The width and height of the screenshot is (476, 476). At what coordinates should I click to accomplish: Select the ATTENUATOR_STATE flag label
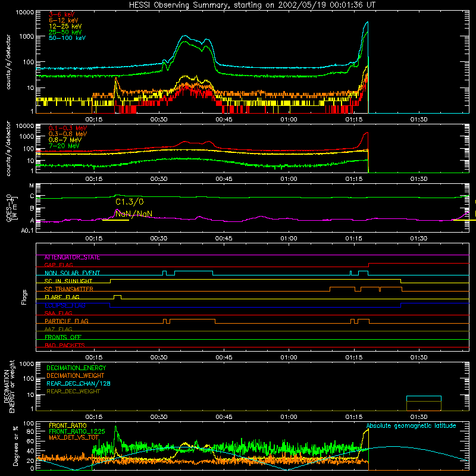coord(72,258)
